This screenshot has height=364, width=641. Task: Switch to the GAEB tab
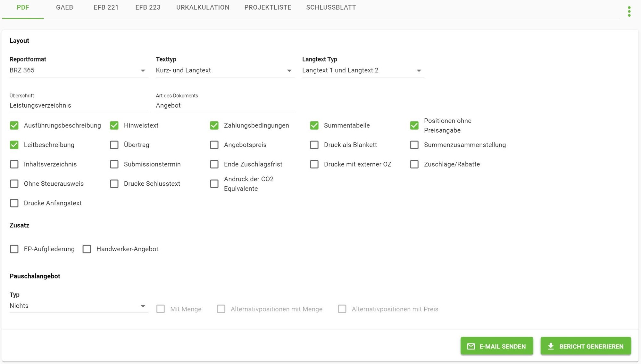coord(64,7)
